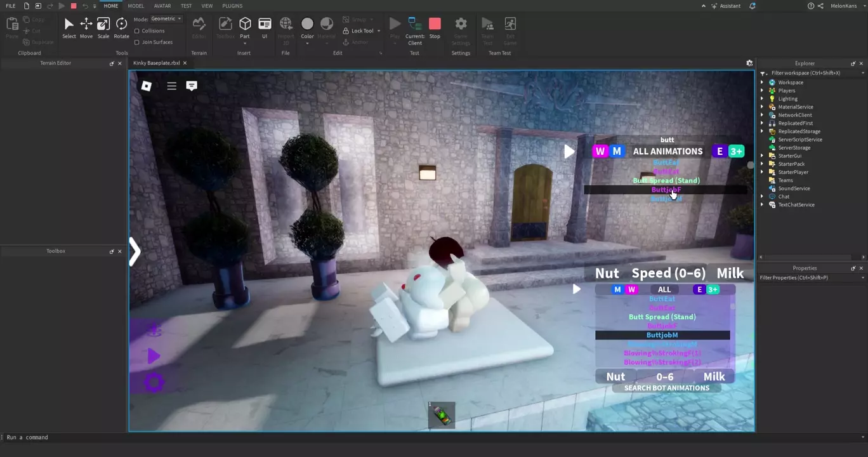
Task: Click the notification bell icon
Action: (x=753, y=6)
